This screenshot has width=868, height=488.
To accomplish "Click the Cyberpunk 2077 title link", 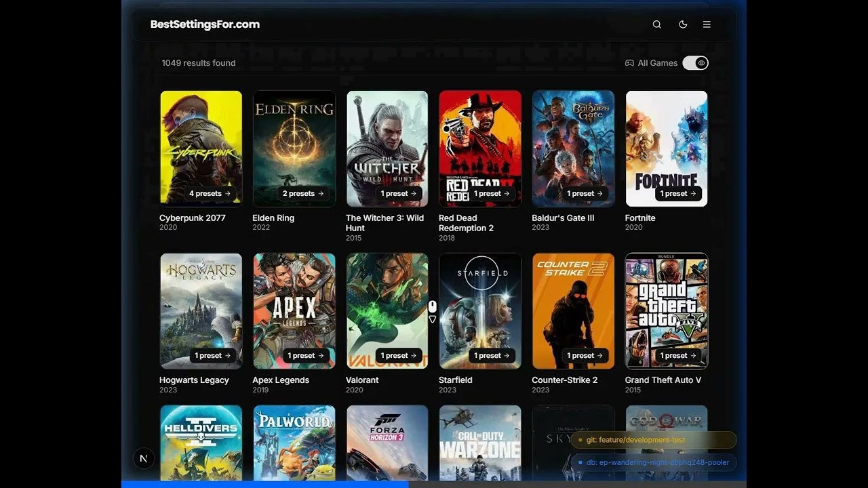I will (193, 218).
